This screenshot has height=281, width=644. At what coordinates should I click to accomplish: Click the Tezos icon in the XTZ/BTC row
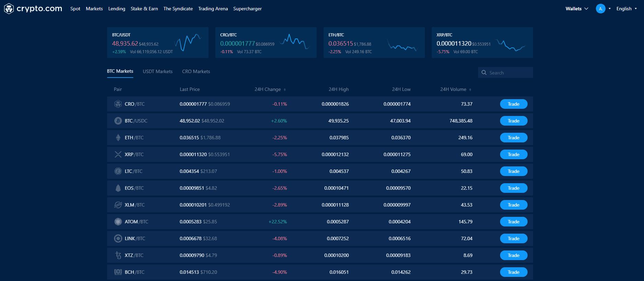click(118, 255)
